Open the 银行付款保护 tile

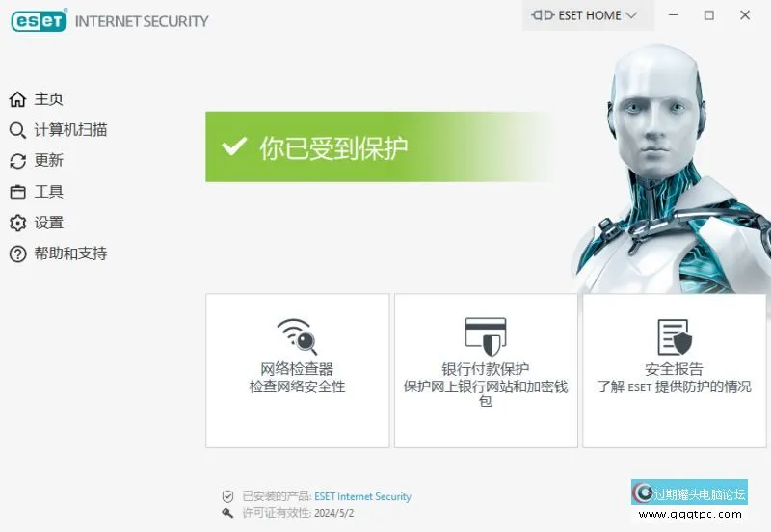pyautogui.click(x=486, y=371)
